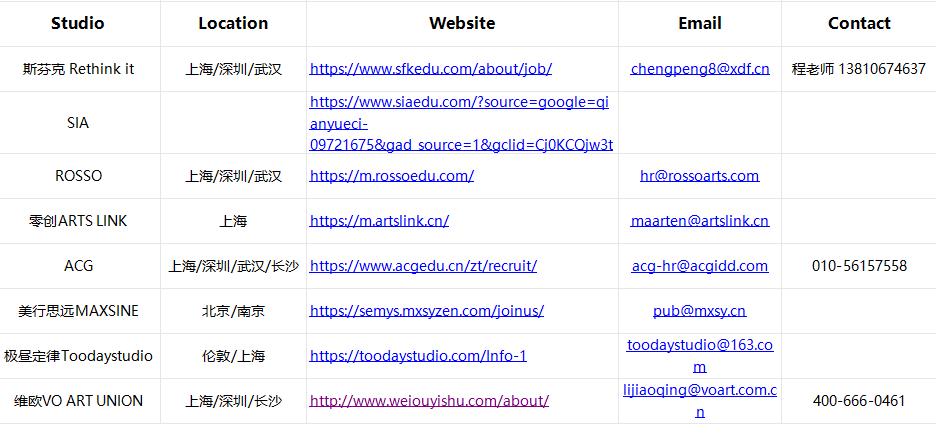
Task: Select the Email column header cell
Action: tap(700, 23)
